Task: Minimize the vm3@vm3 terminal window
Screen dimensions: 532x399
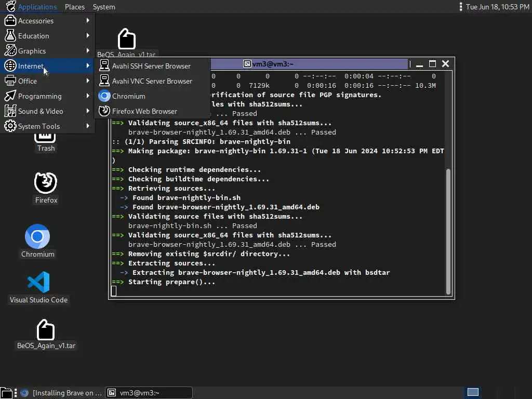Action: point(419,64)
